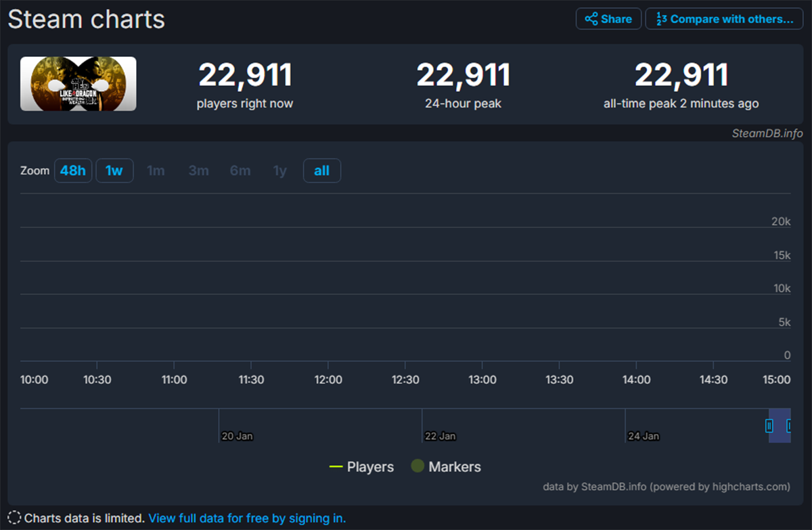Jump to 20 Jan in the navigator
The height and width of the screenshot is (530, 812).
237,436
